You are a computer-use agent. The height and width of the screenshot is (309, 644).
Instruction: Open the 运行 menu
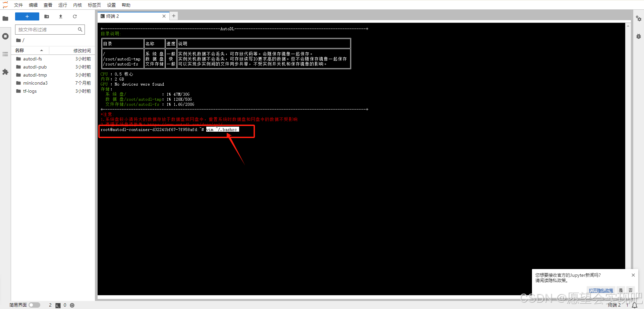(63, 5)
